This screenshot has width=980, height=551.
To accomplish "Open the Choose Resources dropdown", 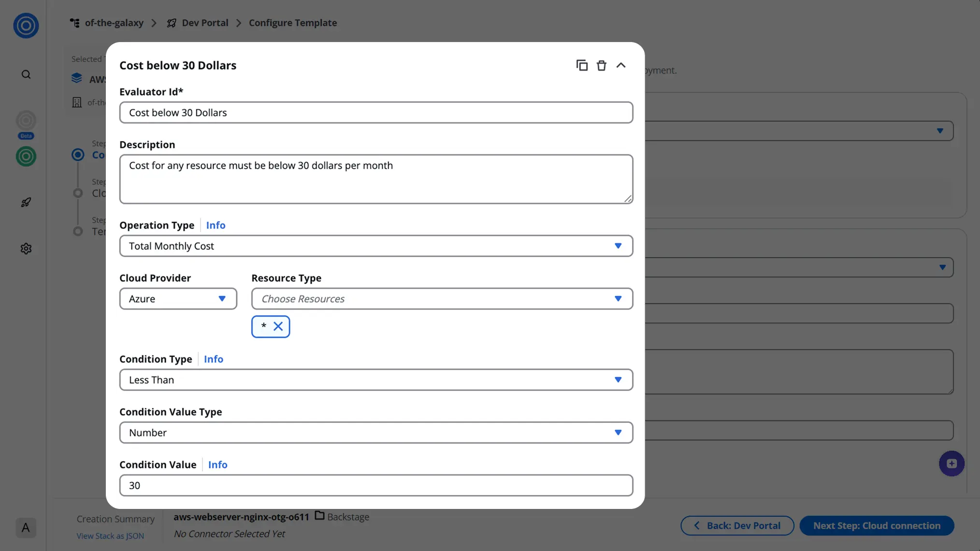I will (x=442, y=299).
